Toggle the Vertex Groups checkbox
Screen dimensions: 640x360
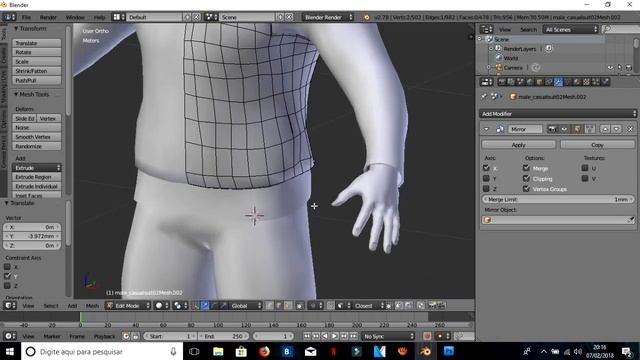pyautogui.click(x=526, y=189)
